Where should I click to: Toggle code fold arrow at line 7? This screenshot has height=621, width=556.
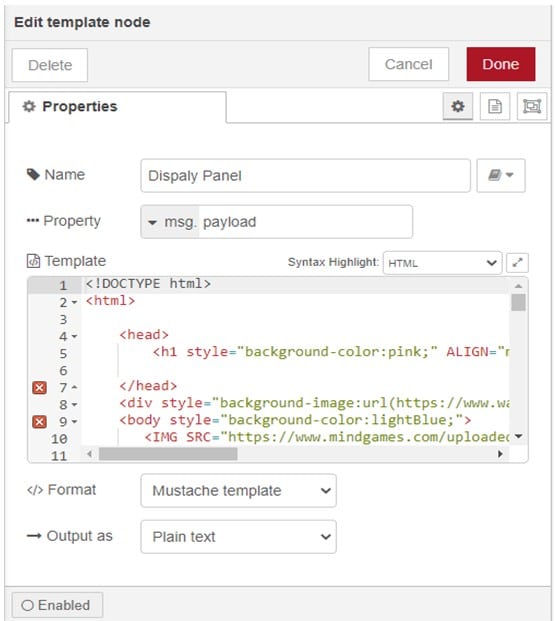coord(74,387)
